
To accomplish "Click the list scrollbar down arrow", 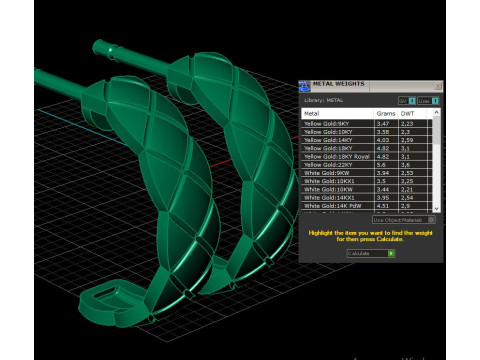I will point(436,208).
